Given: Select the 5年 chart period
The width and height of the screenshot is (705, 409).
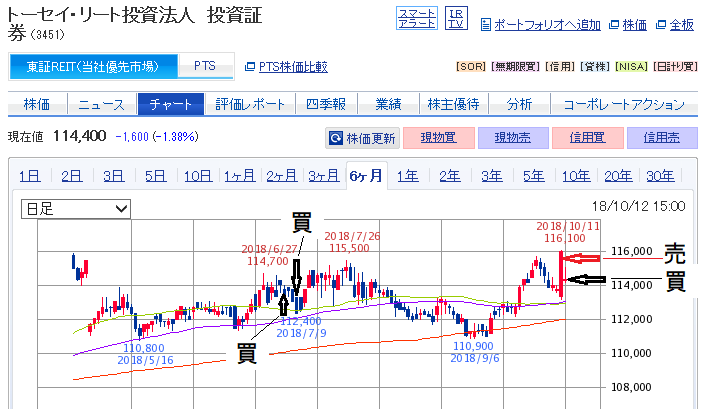Looking at the screenshot, I should pyautogui.click(x=534, y=176).
